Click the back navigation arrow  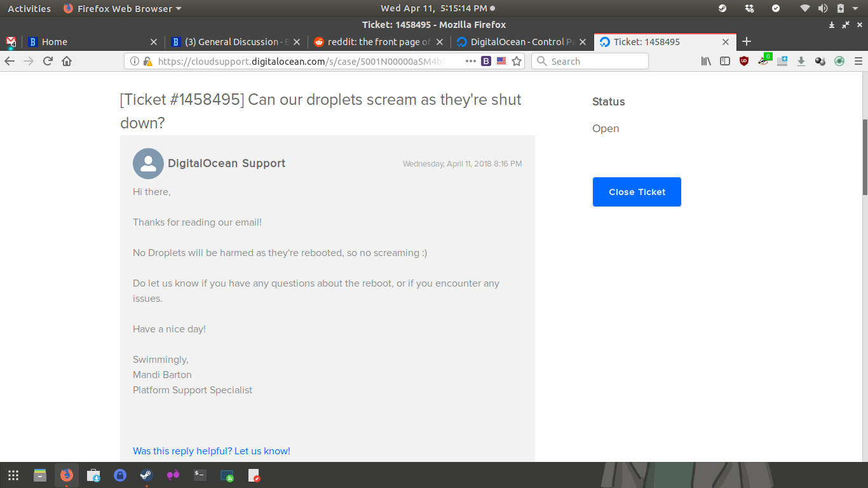pos(10,61)
